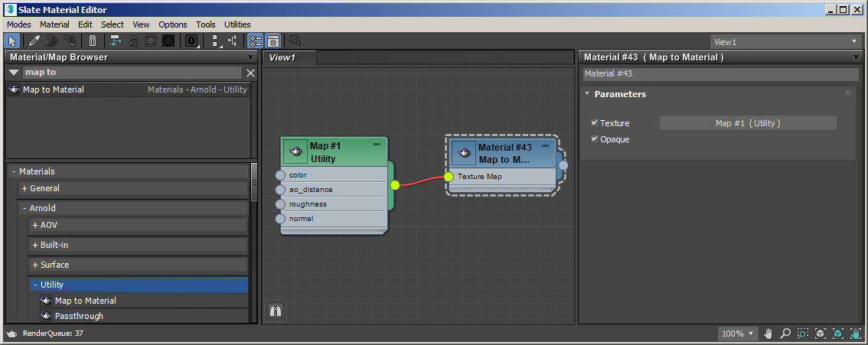The image size is (868, 345).
Task: Collapse the Material #43 node
Action: pyautogui.click(x=545, y=145)
